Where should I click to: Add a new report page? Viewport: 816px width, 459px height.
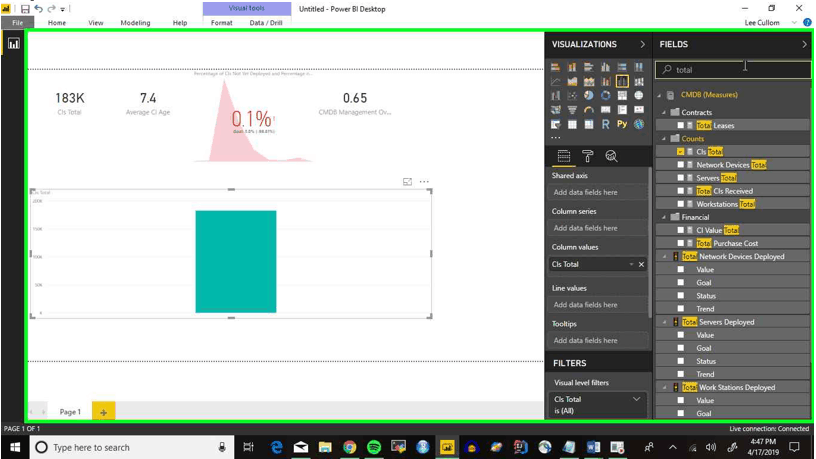pyautogui.click(x=104, y=412)
